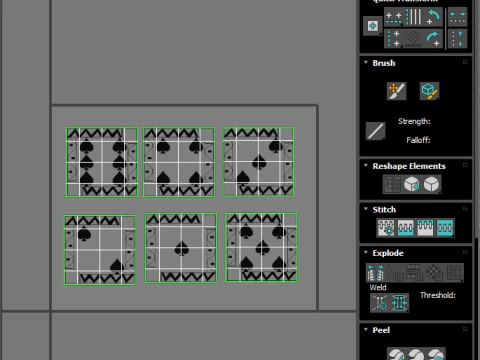Viewport: 480px width, 360px height.
Task: Space selected UVs vertically
Action: 457,39
